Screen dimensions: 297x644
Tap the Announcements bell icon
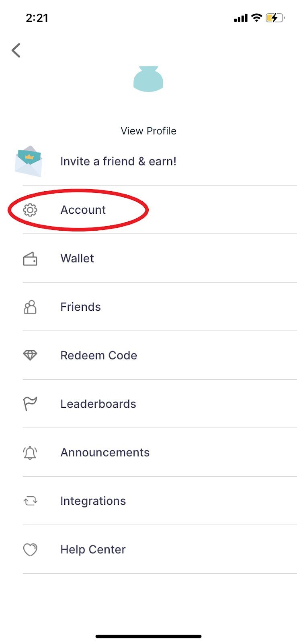pyautogui.click(x=30, y=453)
